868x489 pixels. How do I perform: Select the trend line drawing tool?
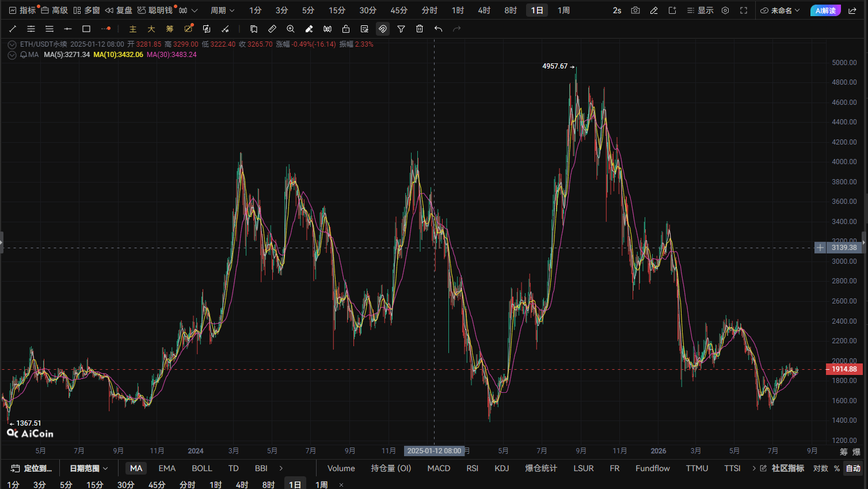13,29
